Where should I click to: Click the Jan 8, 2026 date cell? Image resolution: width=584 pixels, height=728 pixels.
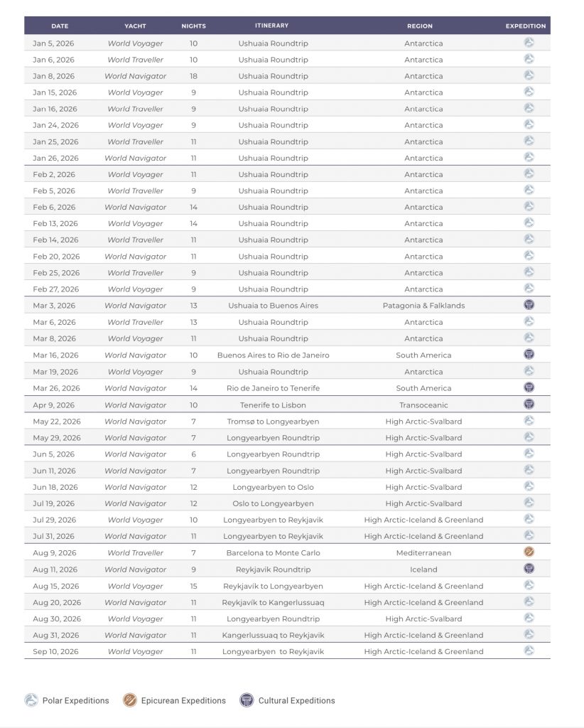pyautogui.click(x=53, y=76)
